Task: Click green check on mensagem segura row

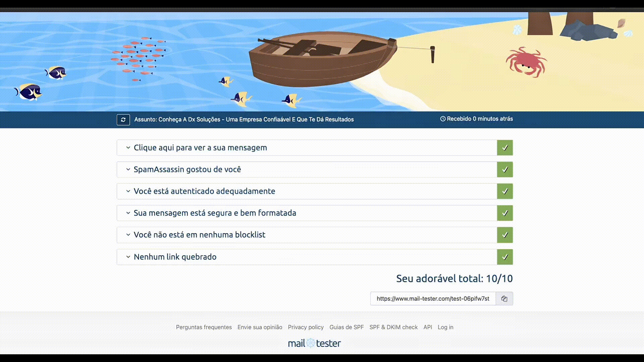Action: (505, 213)
